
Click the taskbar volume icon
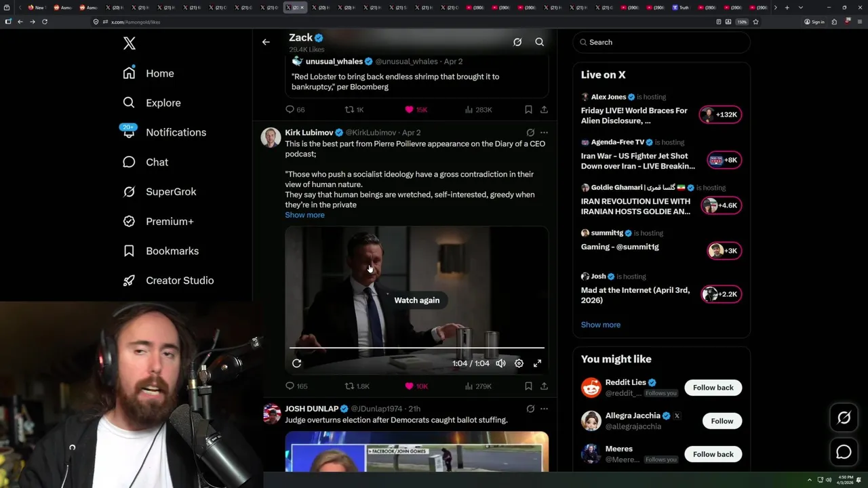(x=829, y=480)
